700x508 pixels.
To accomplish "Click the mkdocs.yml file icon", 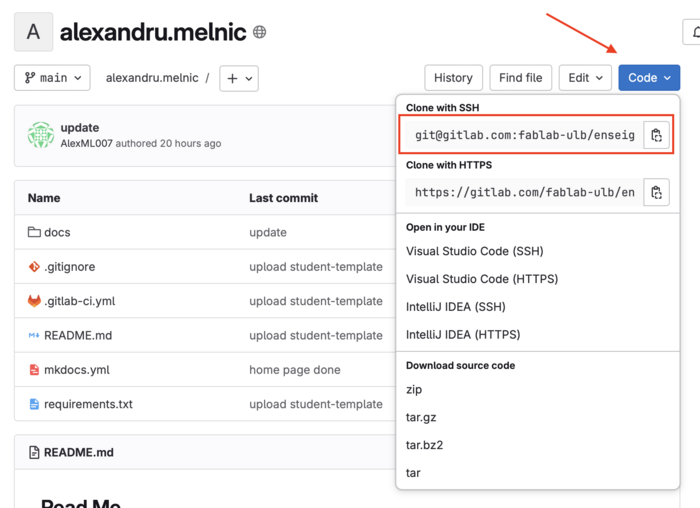I will coord(34,370).
